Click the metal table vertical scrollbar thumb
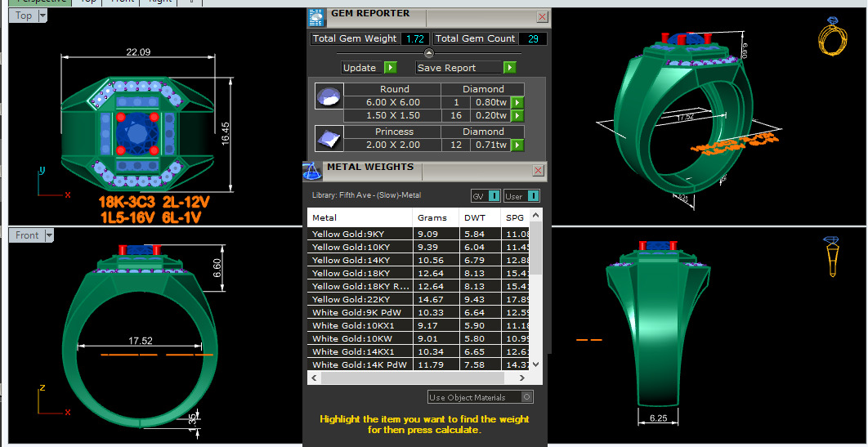 535,248
